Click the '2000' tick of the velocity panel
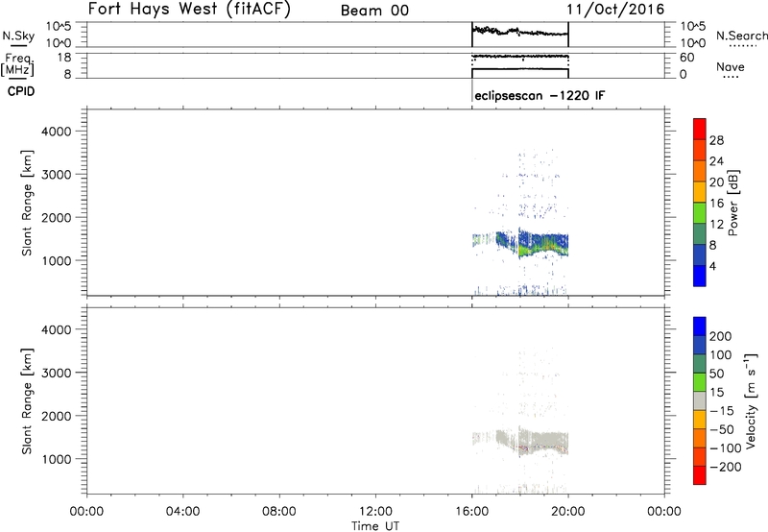The image size is (768, 532). [x=57, y=416]
